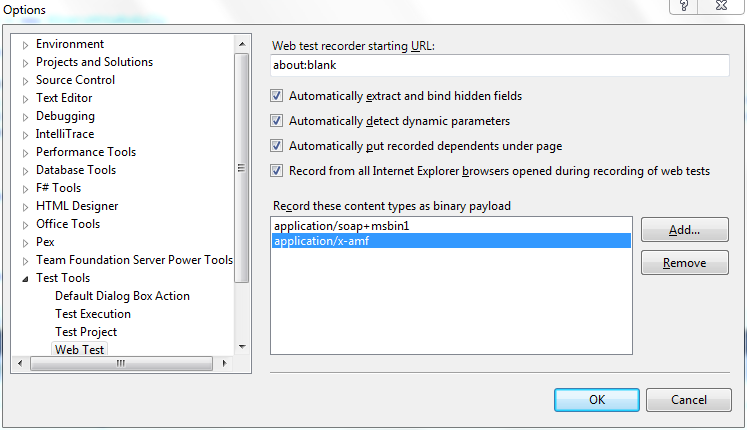This screenshot has height=430, width=747.
Task: Select the IntelliTrace label
Action: point(65,134)
